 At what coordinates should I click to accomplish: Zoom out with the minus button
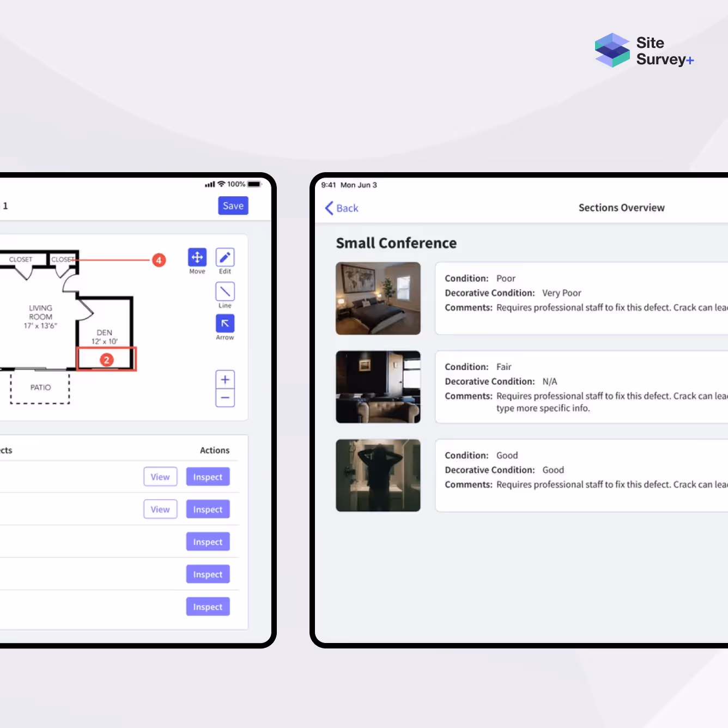point(225,398)
